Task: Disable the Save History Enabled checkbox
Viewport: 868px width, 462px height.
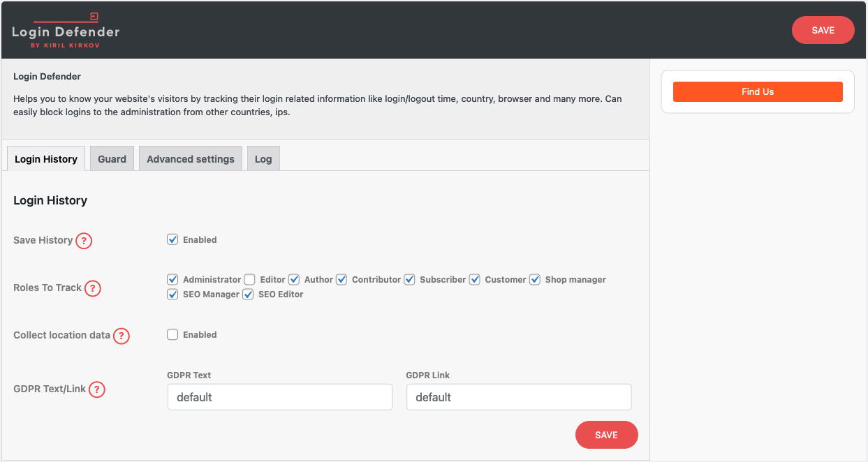Action: tap(172, 239)
